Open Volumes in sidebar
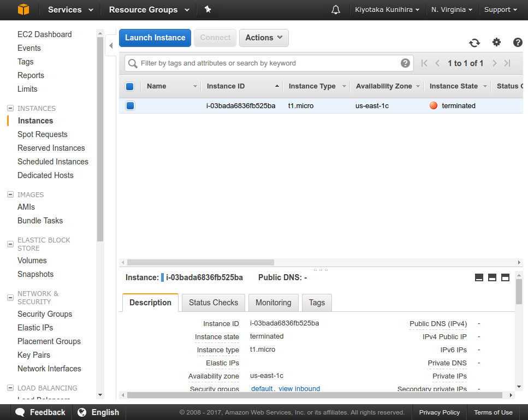This screenshot has height=420, width=528. click(x=32, y=261)
